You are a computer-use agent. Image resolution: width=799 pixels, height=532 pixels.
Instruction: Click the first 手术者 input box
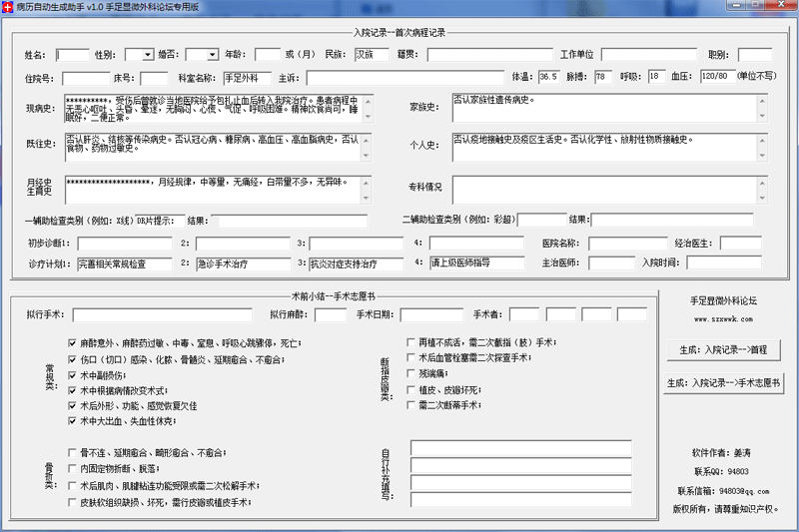point(523,314)
